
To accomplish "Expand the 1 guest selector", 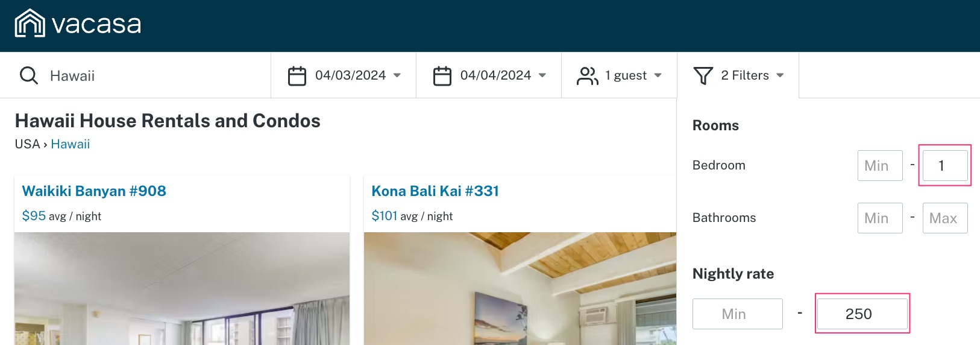I will 619,75.
